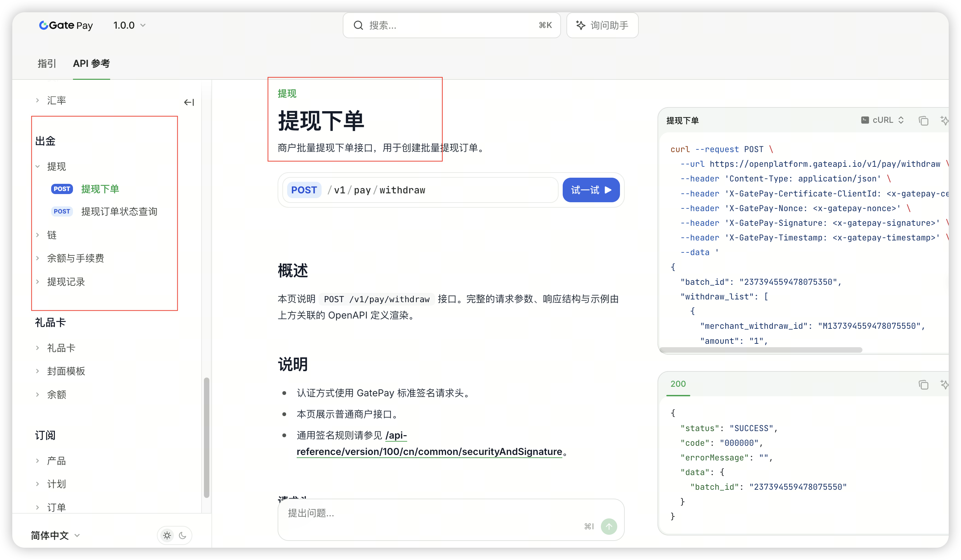Viewport: 961px width, 560px height.
Task: Ask AI about the cURL code sample
Action: pos(944,120)
